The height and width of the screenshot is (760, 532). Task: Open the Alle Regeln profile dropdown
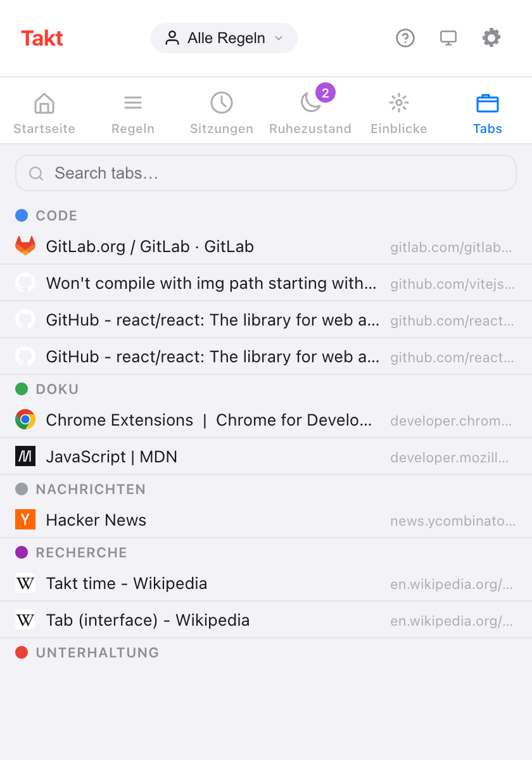224,38
